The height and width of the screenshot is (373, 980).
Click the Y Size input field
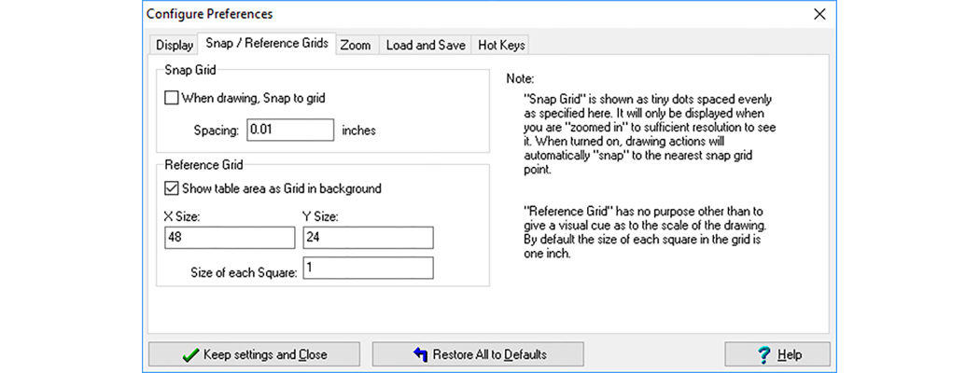coord(368,238)
